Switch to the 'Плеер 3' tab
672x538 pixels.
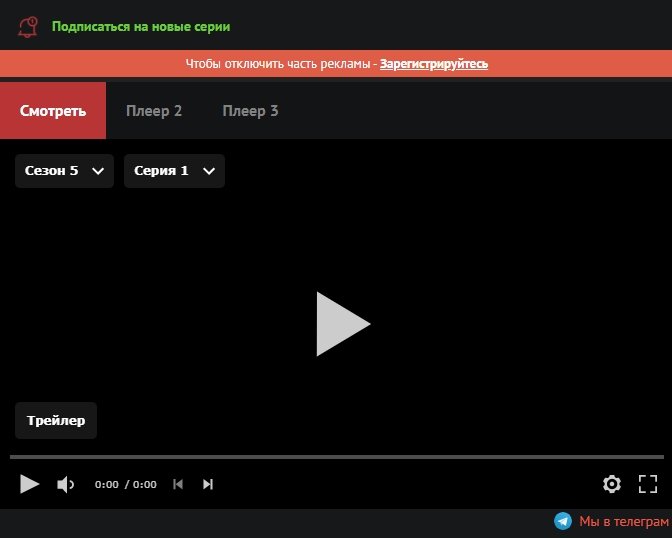[x=250, y=111]
